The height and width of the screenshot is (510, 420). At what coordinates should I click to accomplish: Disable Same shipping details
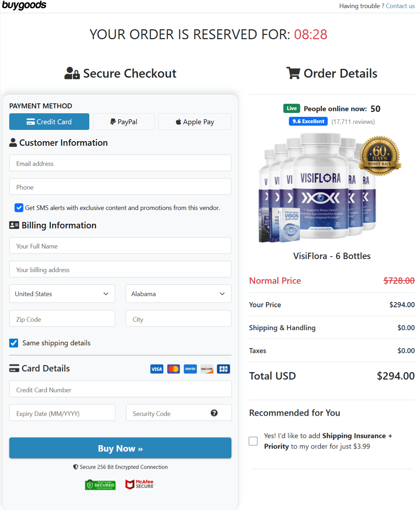click(x=13, y=343)
